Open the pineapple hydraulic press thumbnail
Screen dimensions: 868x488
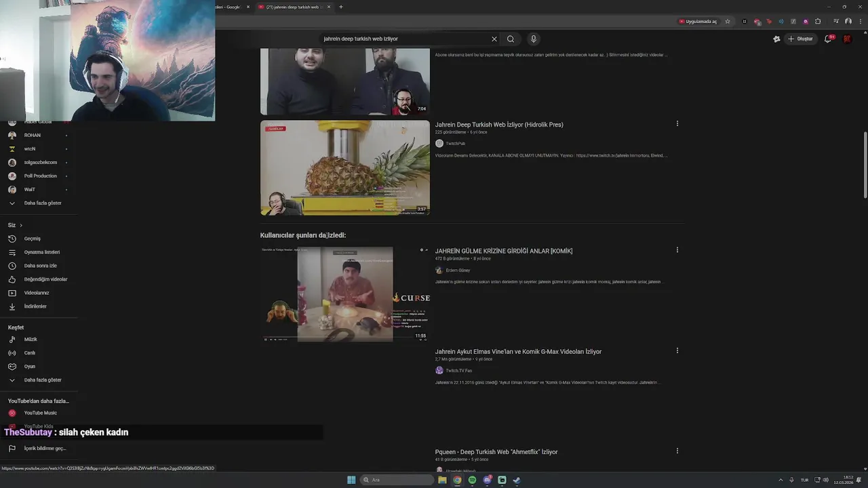coord(345,168)
